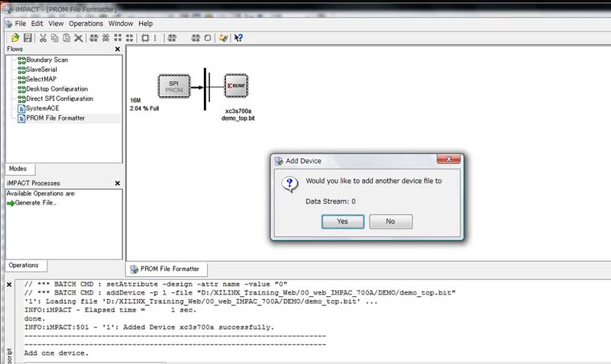Run the Generate File operation

coord(35,203)
